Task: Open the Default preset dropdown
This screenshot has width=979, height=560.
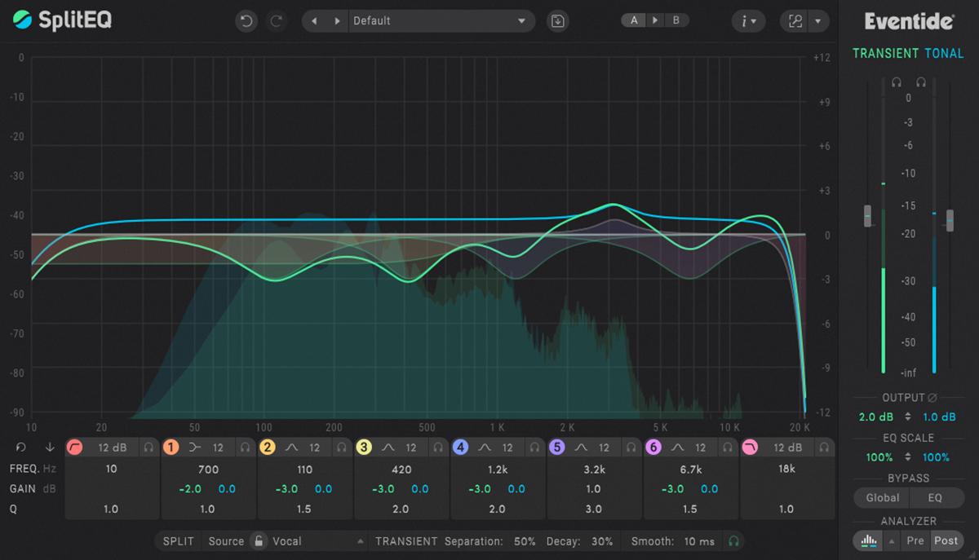Action: 441,21
